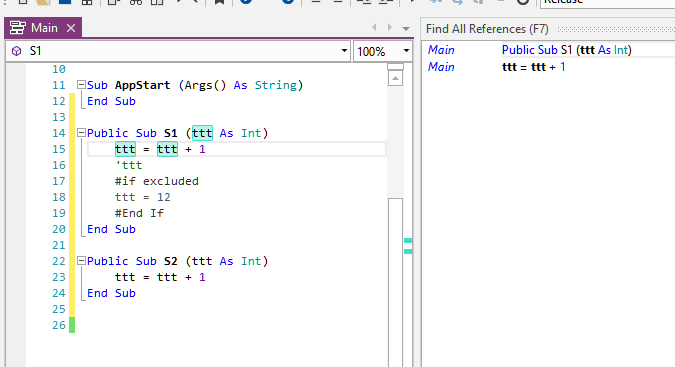Click '#if excluded' on line 17
The height and width of the screenshot is (367, 675).
click(x=157, y=181)
